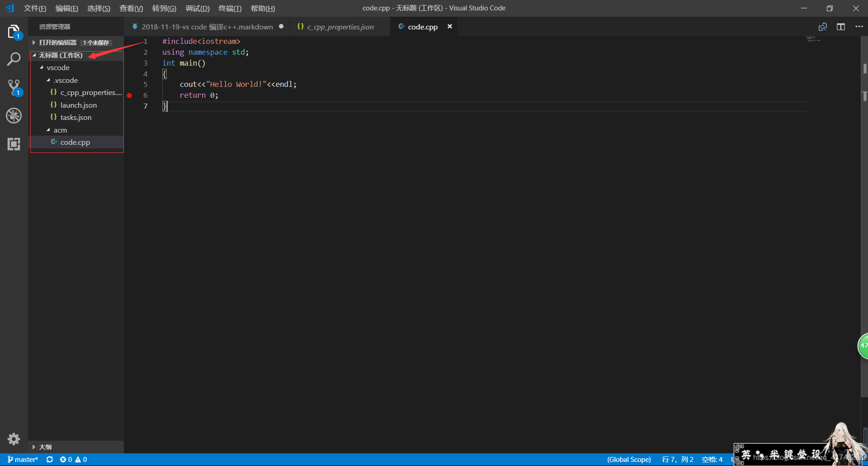Close the code.cpp editor tab
This screenshot has height=466, width=868.
click(x=449, y=27)
